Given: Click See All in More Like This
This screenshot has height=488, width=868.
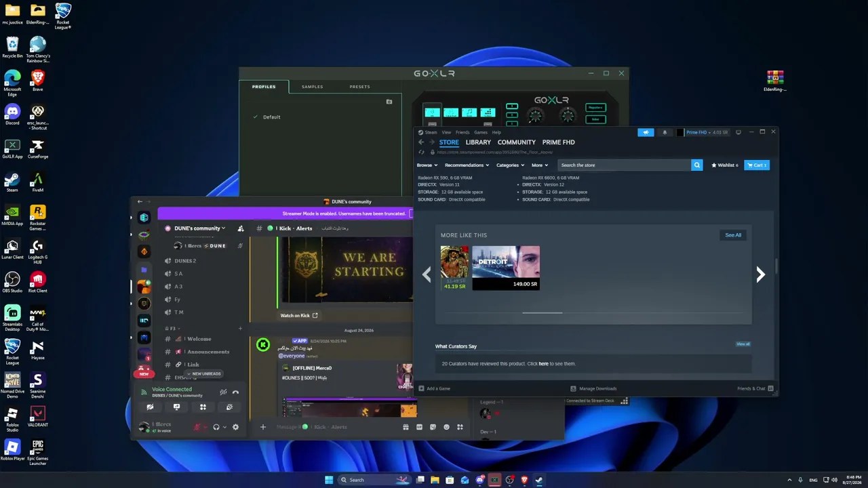Looking at the screenshot, I should coord(733,235).
